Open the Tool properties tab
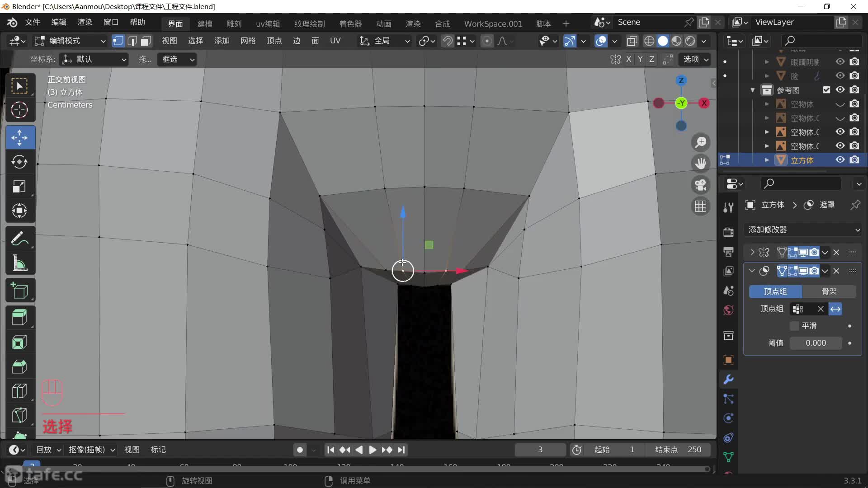 click(728, 207)
